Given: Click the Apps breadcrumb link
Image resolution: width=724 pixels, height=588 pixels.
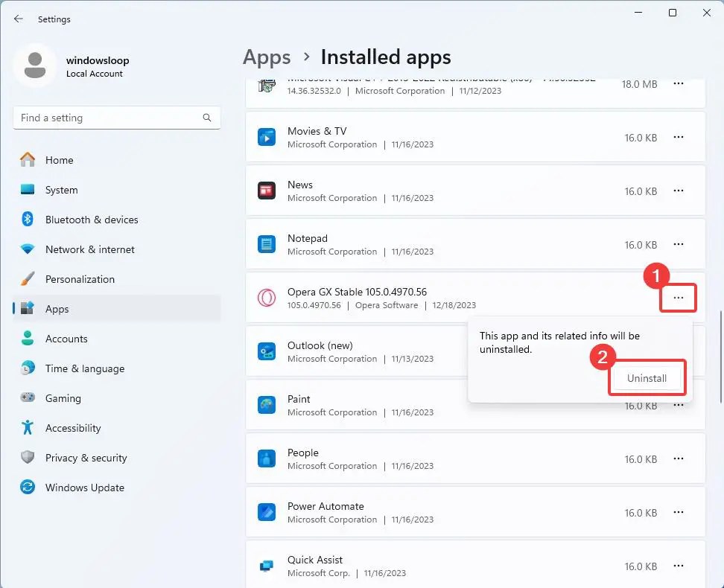Looking at the screenshot, I should pyautogui.click(x=267, y=57).
